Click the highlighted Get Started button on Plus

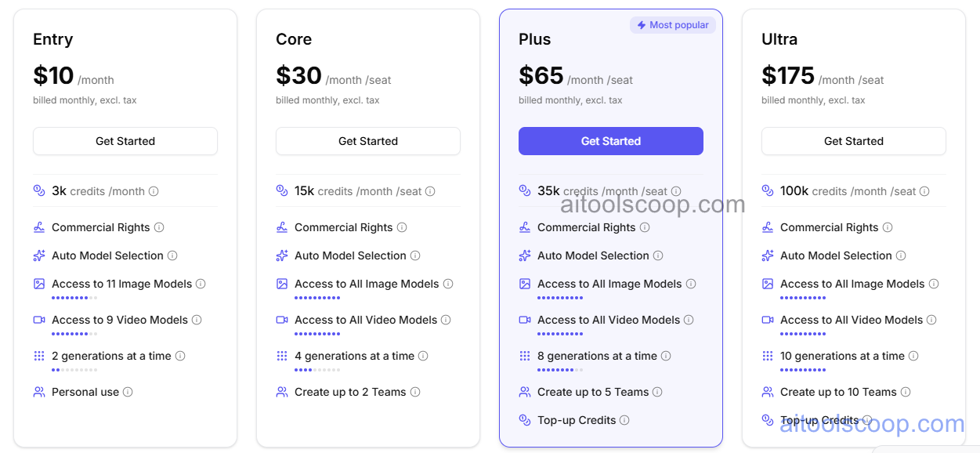[x=610, y=141]
